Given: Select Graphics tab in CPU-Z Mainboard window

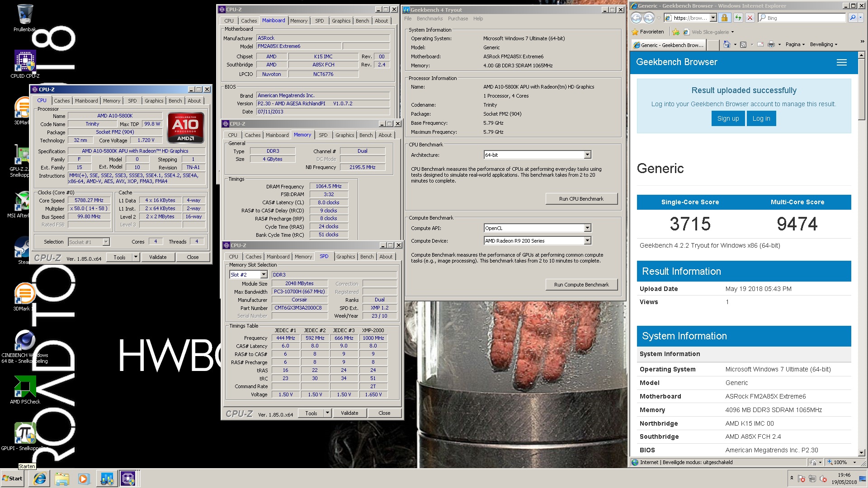Looking at the screenshot, I should tap(341, 21).
